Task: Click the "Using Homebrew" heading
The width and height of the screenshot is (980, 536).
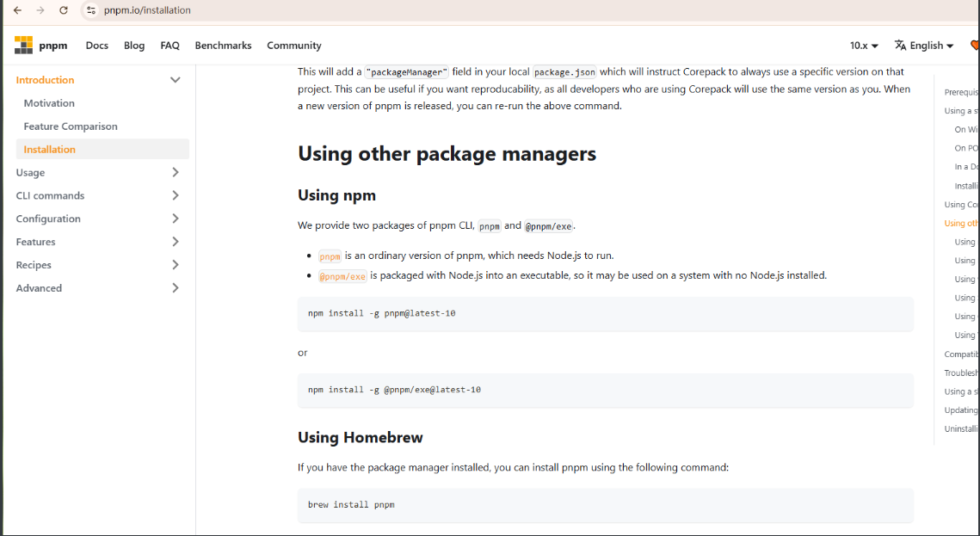Action: [360, 437]
